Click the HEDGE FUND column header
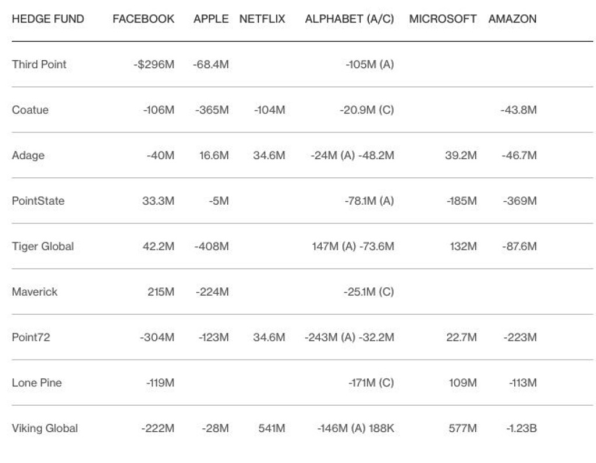 pos(48,19)
